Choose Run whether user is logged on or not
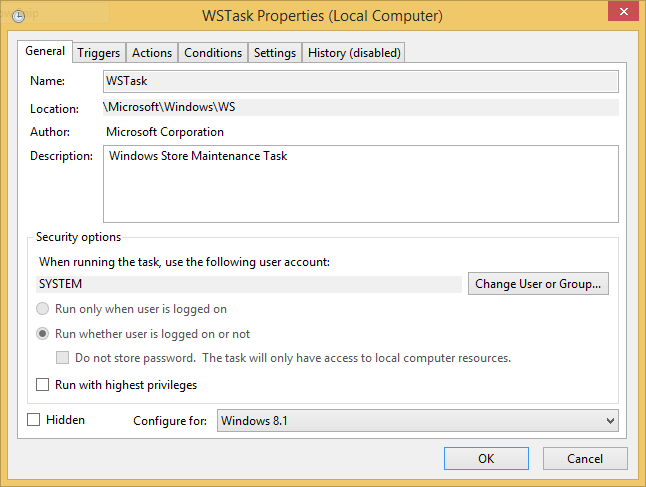The image size is (646, 487). (43, 334)
